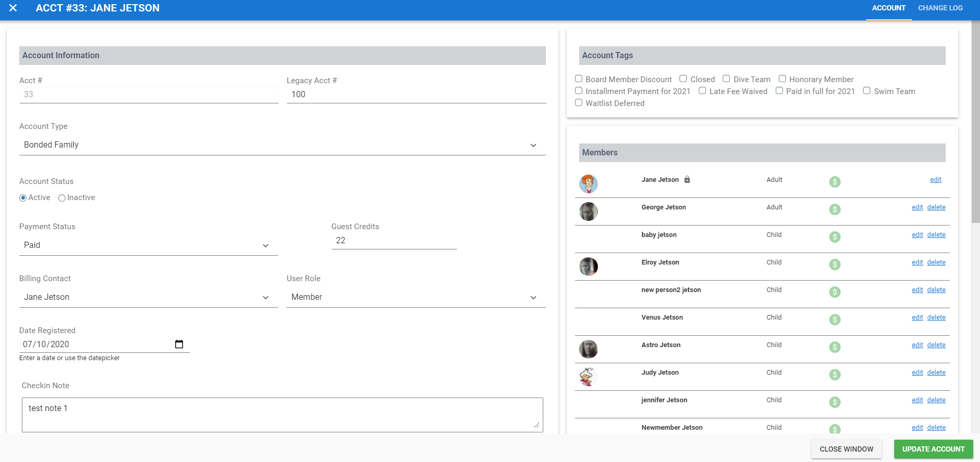
Task: Check the Honorary Member tag
Action: click(782, 78)
